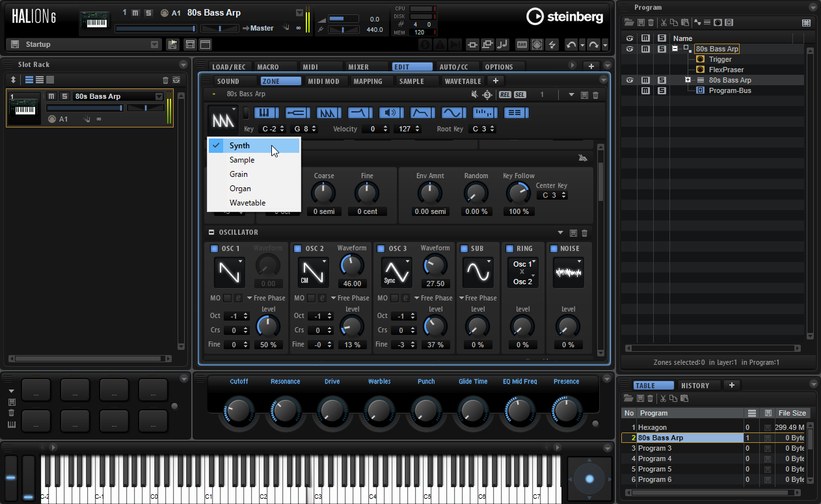Show Oscillator section in zone editor
This screenshot has height=504, width=821.
coord(329,113)
